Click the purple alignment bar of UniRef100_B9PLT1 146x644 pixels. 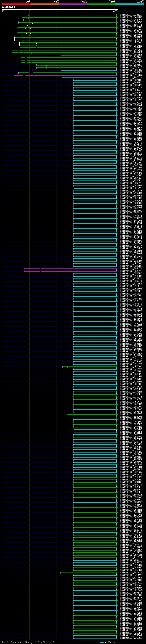point(71,269)
